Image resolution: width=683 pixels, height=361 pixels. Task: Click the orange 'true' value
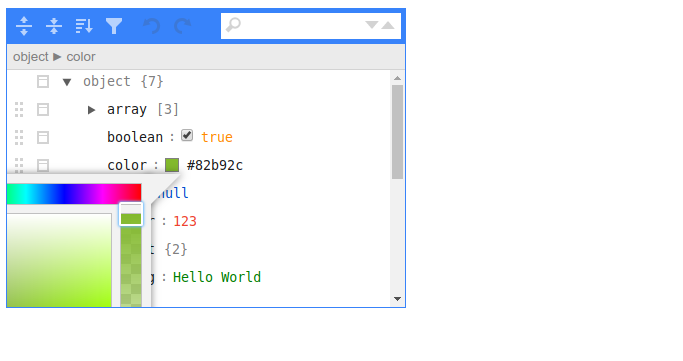217,137
